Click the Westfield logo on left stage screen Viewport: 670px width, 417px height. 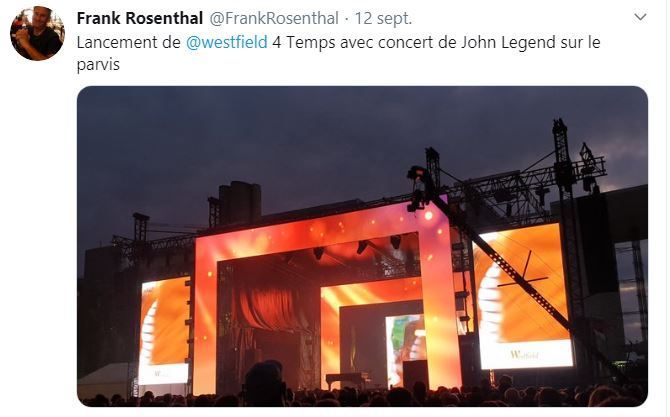pyautogui.click(x=158, y=373)
